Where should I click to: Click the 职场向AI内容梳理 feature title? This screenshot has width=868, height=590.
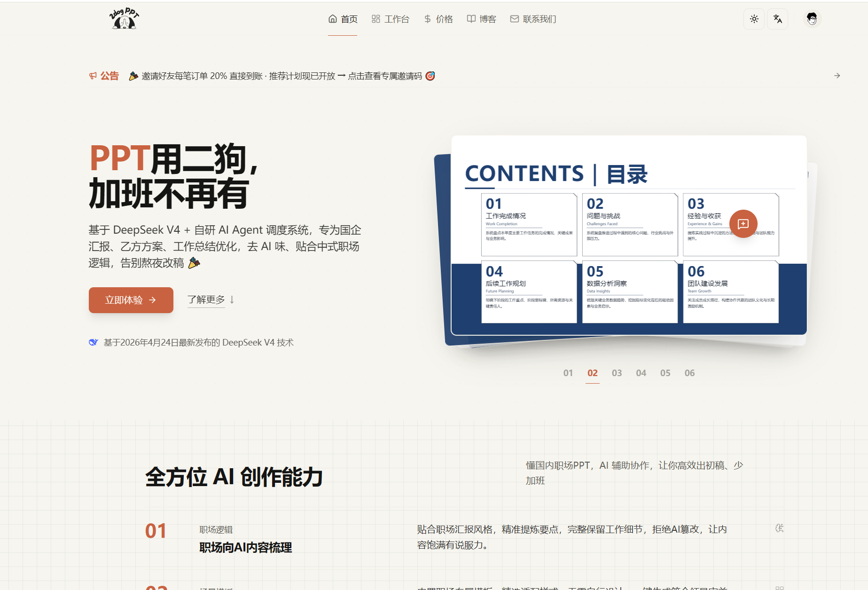point(246,547)
